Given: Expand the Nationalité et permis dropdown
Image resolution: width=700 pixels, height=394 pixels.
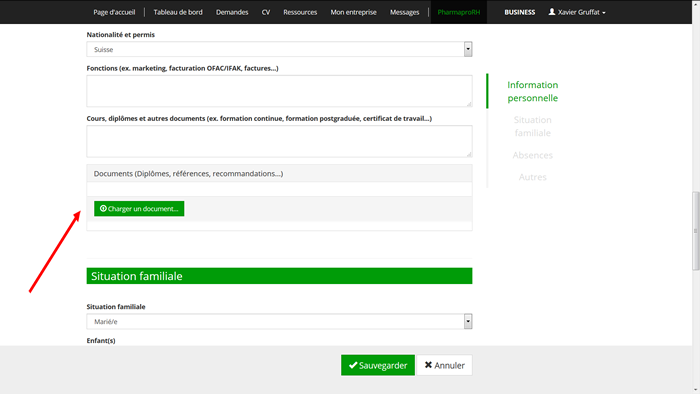Looking at the screenshot, I should (x=279, y=49).
